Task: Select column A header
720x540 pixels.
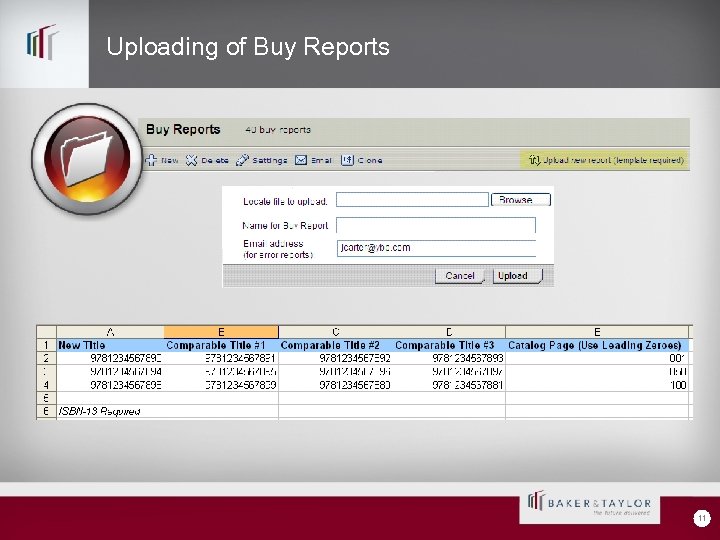Action: click(x=110, y=332)
